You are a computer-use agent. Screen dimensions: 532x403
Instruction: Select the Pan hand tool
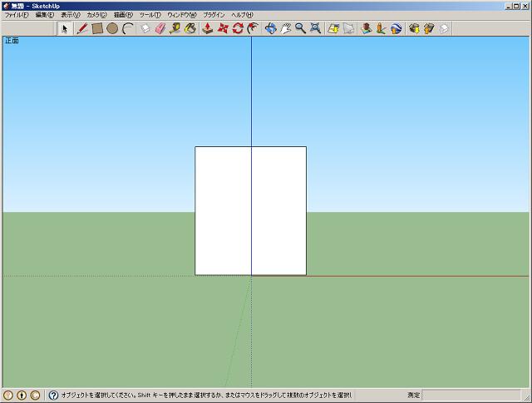pos(285,28)
